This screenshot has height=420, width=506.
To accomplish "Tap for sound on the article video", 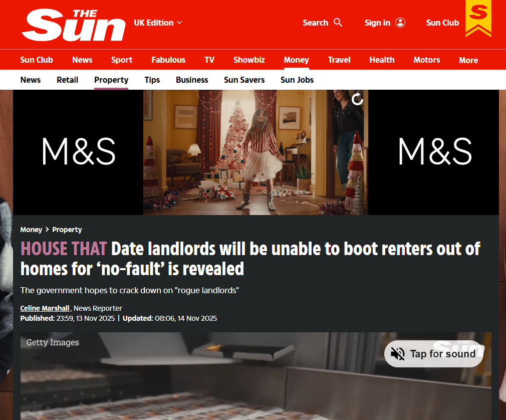I will click(434, 354).
